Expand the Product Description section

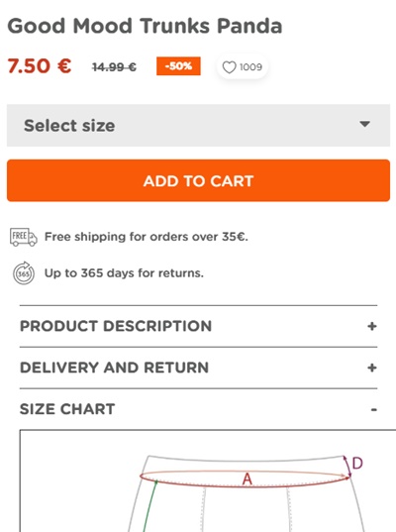point(198,326)
